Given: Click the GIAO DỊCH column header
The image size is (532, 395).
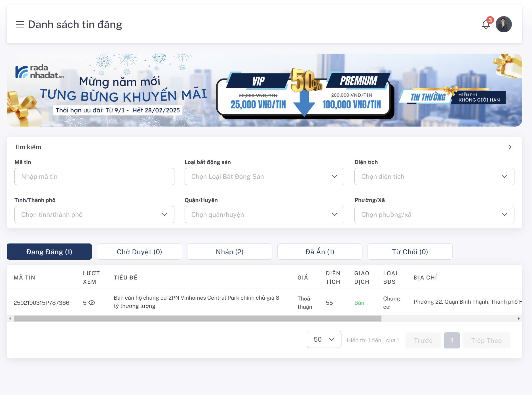Looking at the screenshot, I should click(x=362, y=278).
